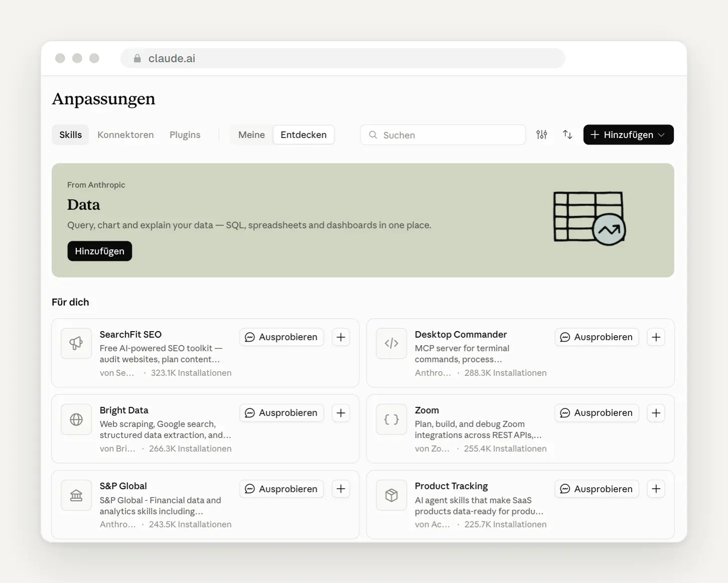Add Bright Data with its plus icon
The height and width of the screenshot is (583, 728).
(x=341, y=413)
